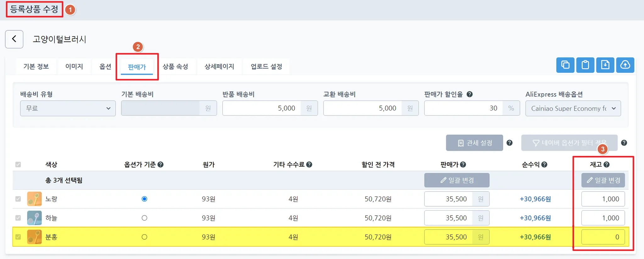Image resolution: width=644 pixels, height=259 pixels.
Task: Toggle the select-all checkbox in table header
Action: 18,165
